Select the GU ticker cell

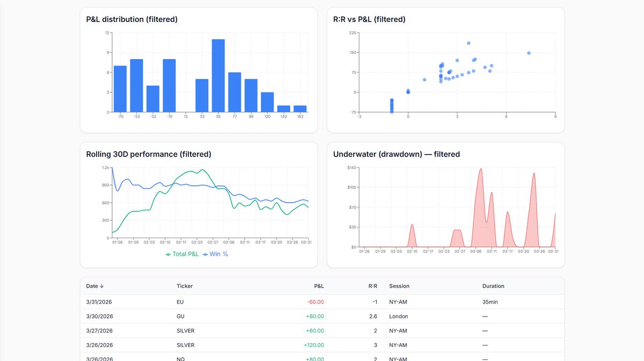(x=180, y=316)
